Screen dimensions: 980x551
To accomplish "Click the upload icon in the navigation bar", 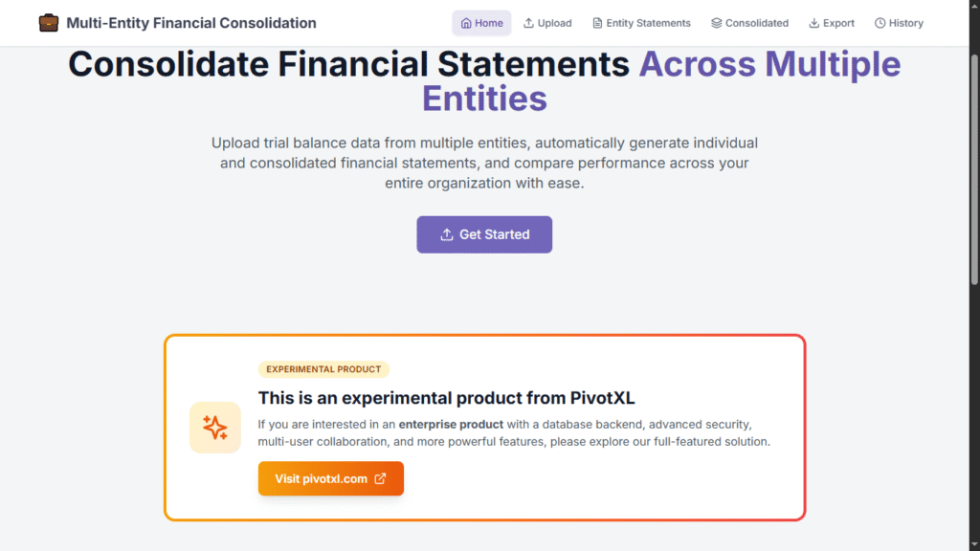I will click(x=529, y=23).
